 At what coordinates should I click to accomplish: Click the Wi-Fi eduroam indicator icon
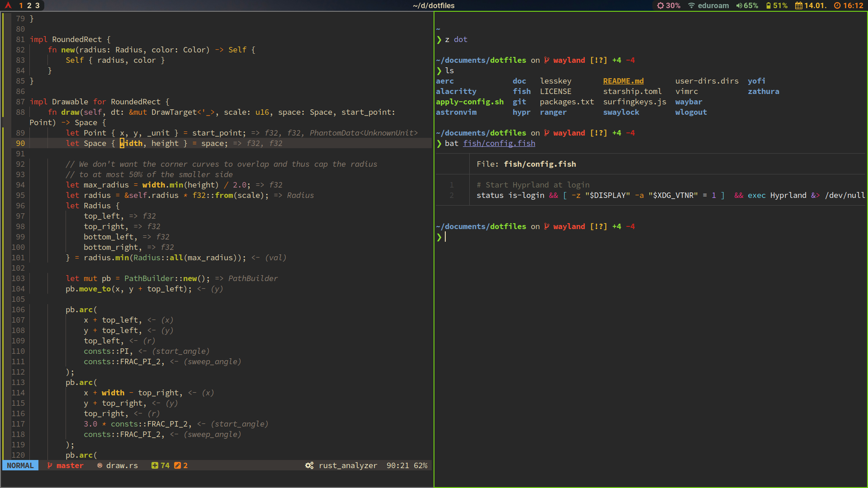(691, 5)
